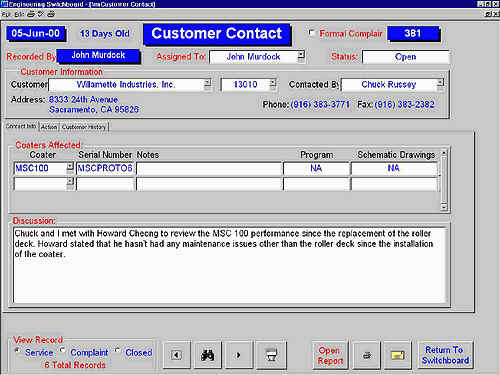Image resolution: width=500 pixels, height=375 pixels.
Task: Go to the previous record arrow button
Action: click(x=177, y=355)
